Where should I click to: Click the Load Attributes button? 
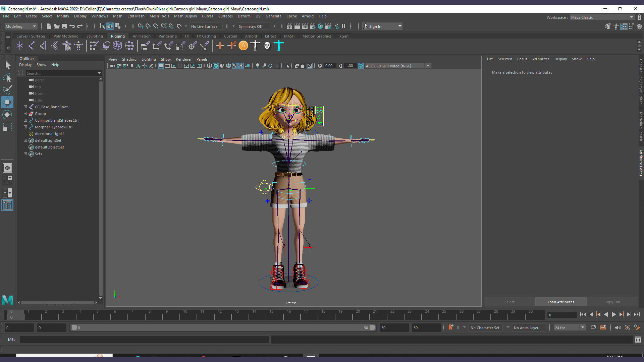tap(561, 302)
